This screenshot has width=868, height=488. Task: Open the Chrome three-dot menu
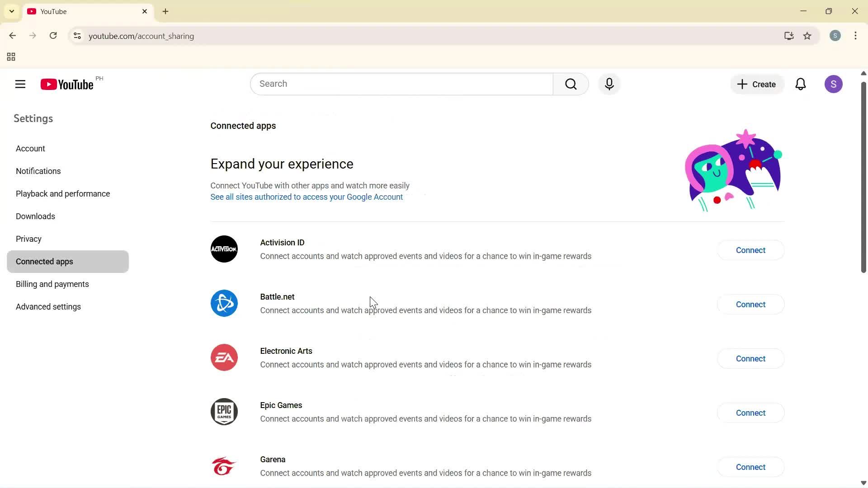click(855, 36)
